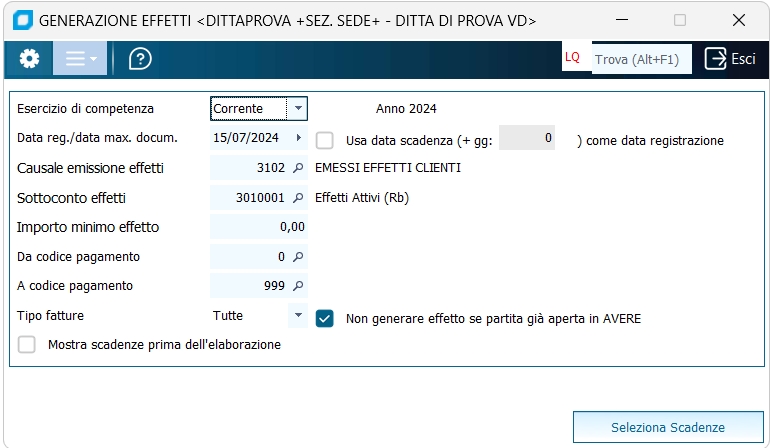Viewport: 770px width, 448px height.
Task: Enable Mostra scadenze prima dell'elaborazione
Action: coord(27,345)
